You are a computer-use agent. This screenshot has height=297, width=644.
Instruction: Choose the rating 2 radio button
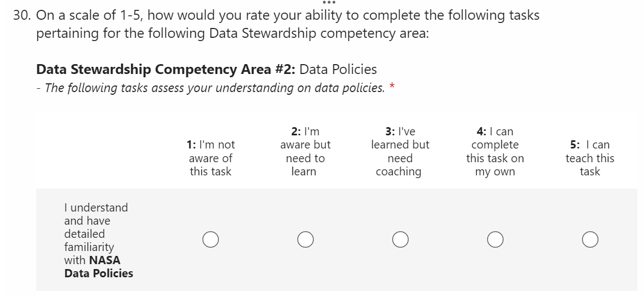[306, 239]
